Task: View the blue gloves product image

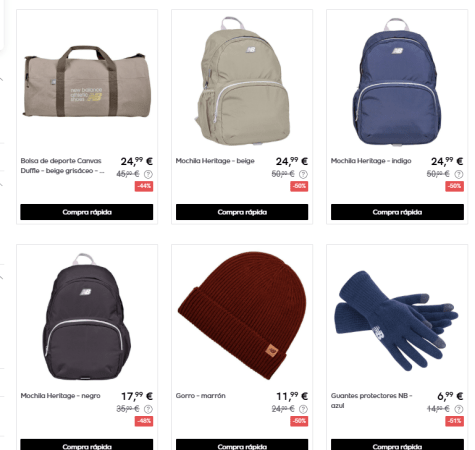Action: point(397,320)
